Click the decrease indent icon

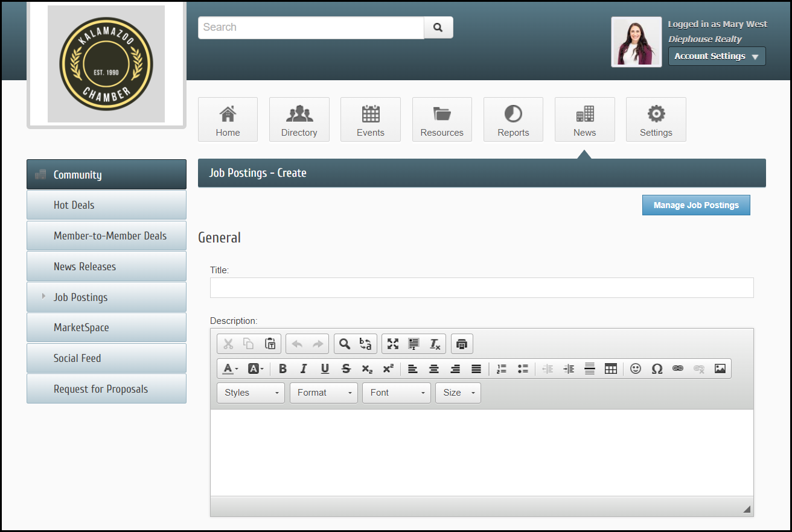click(x=548, y=369)
